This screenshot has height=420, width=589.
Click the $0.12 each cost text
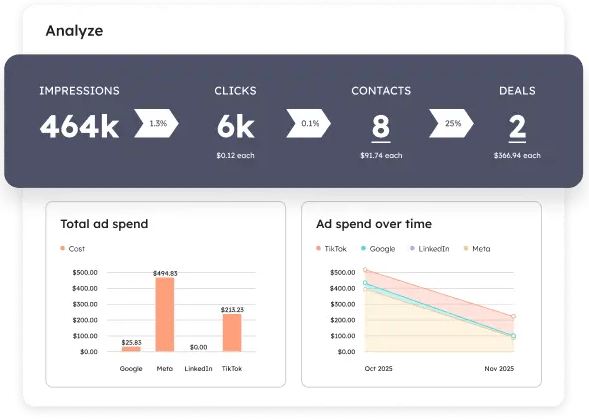[236, 155]
